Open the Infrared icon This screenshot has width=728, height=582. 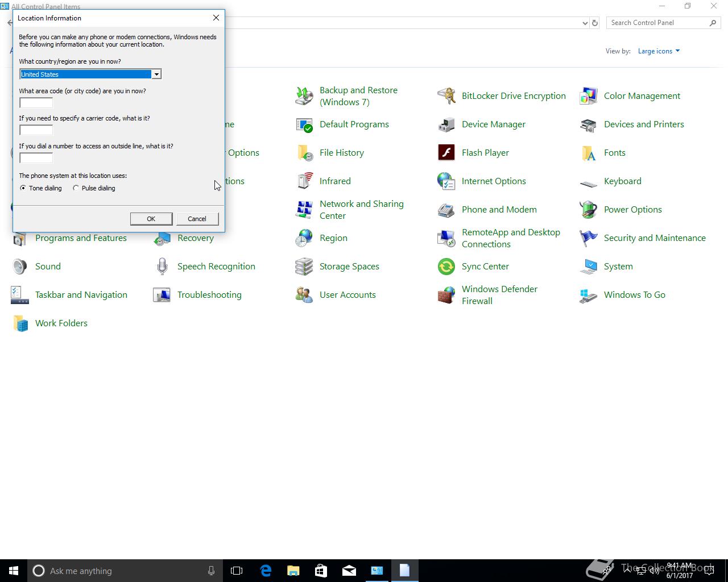[x=304, y=181]
